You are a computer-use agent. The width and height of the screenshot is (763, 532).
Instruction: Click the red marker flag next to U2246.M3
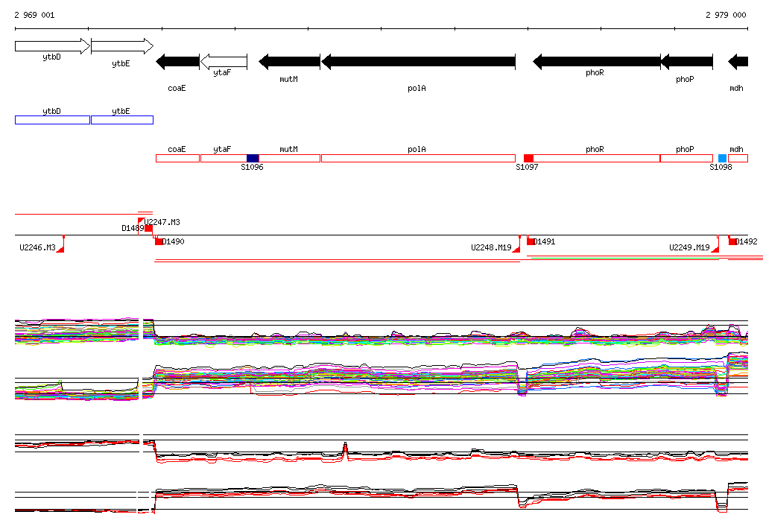coord(61,248)
